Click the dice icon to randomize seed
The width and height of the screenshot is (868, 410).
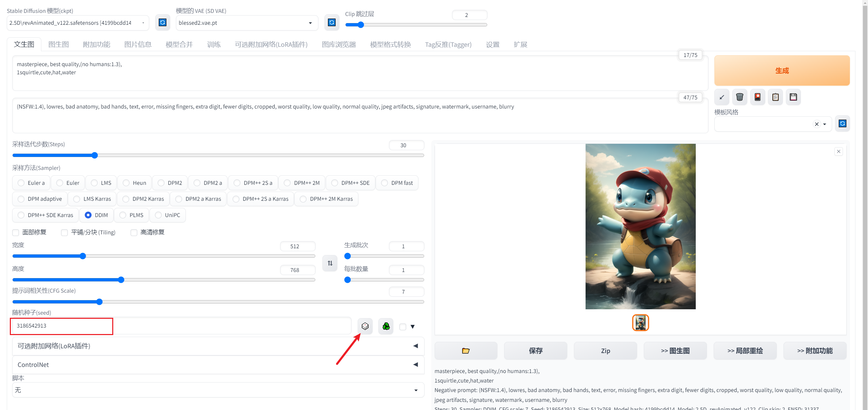pos(365,326)
